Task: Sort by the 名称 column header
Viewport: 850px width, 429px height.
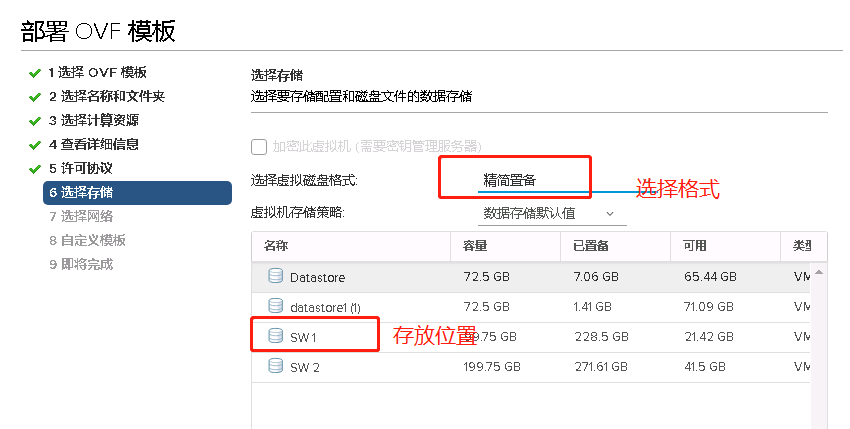Action: [x=276, y=246]
